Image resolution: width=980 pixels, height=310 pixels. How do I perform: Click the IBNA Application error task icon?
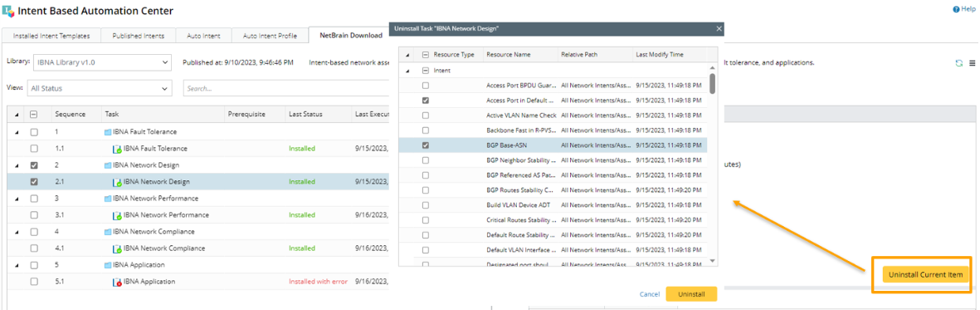pyautogui.click(x=117, y=282)
